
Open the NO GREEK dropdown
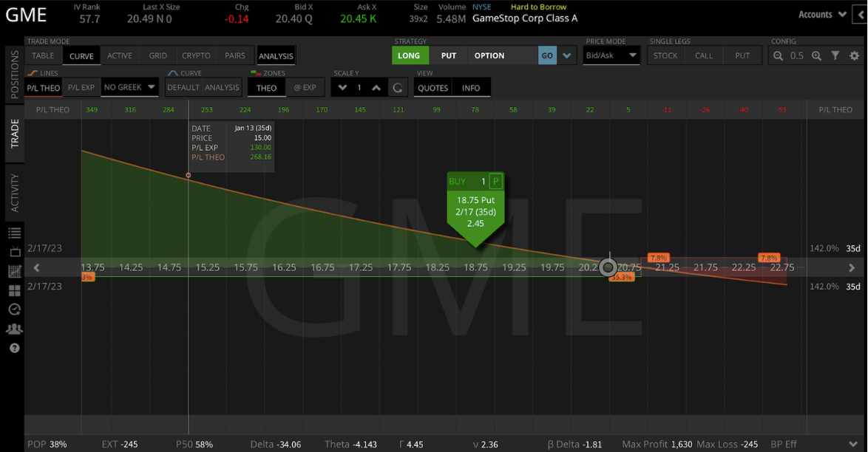(129, 87)
